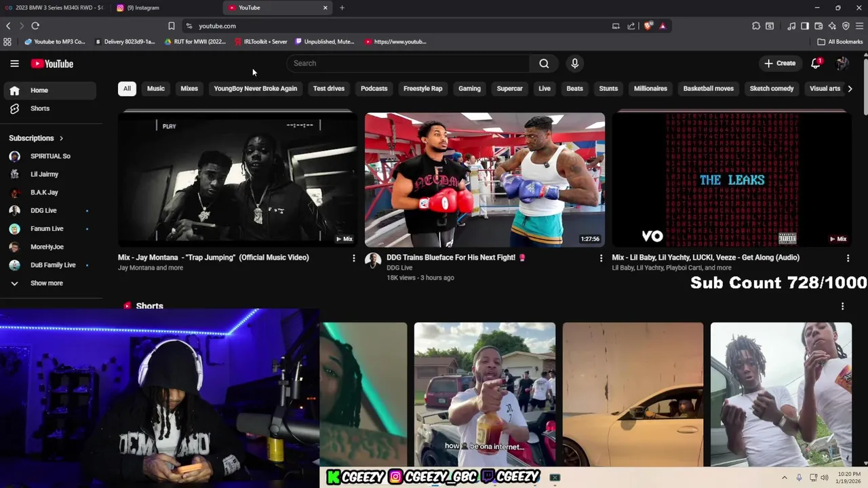Click taskbar clock showing 10:20 PM
The height and width of the screenshot is (488, 868).
click(x=849, y=478)
